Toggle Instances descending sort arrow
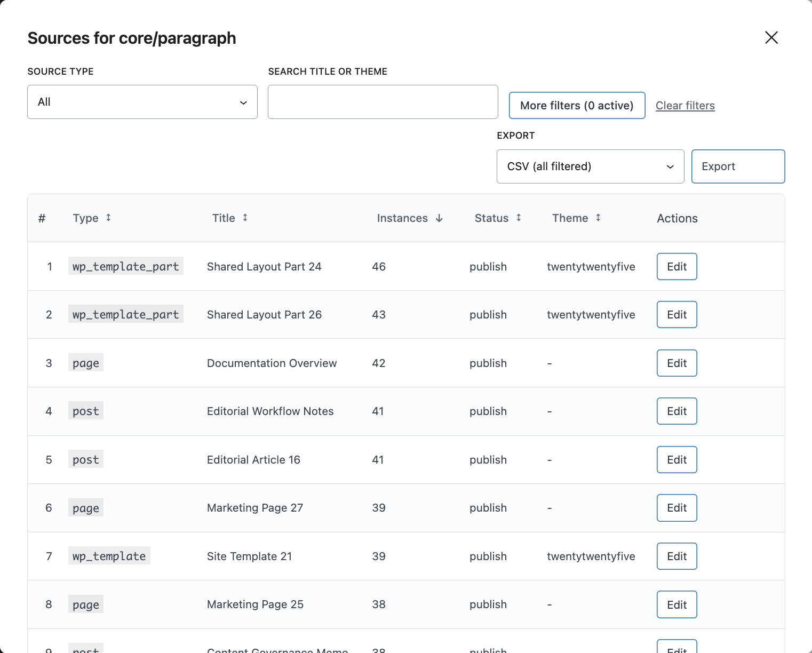The height and width of the screenshot is (653, 812). tap(439, 218)
